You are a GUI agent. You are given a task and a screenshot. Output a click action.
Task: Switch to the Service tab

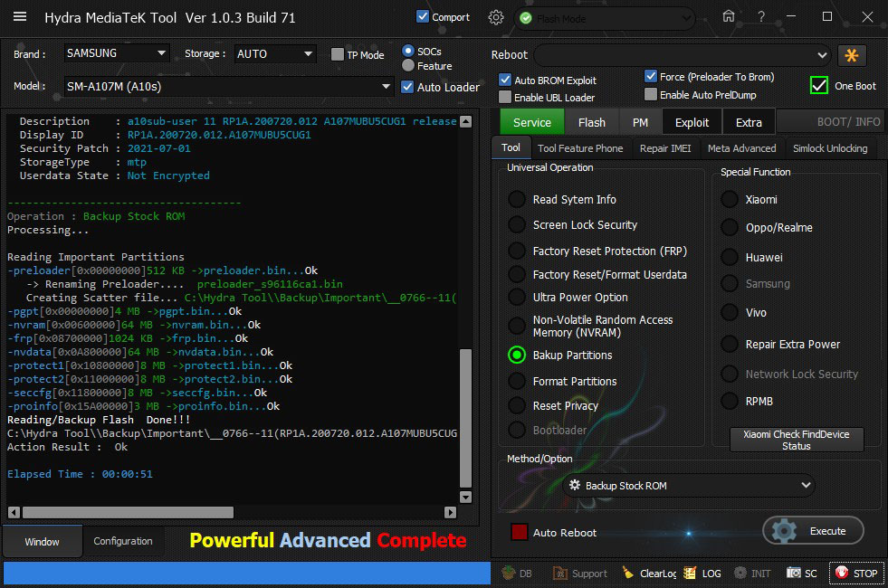531,122
